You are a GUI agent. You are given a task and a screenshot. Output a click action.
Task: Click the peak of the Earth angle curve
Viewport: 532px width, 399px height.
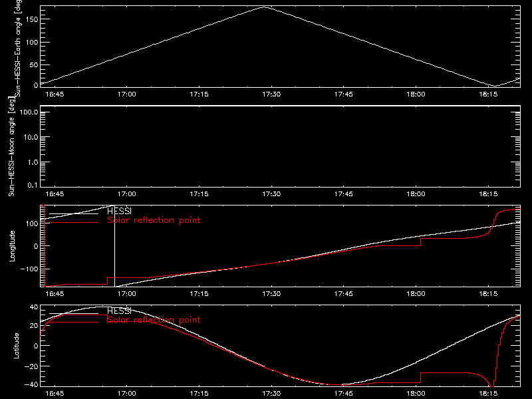pyautogui.click(x=264, y=7)
